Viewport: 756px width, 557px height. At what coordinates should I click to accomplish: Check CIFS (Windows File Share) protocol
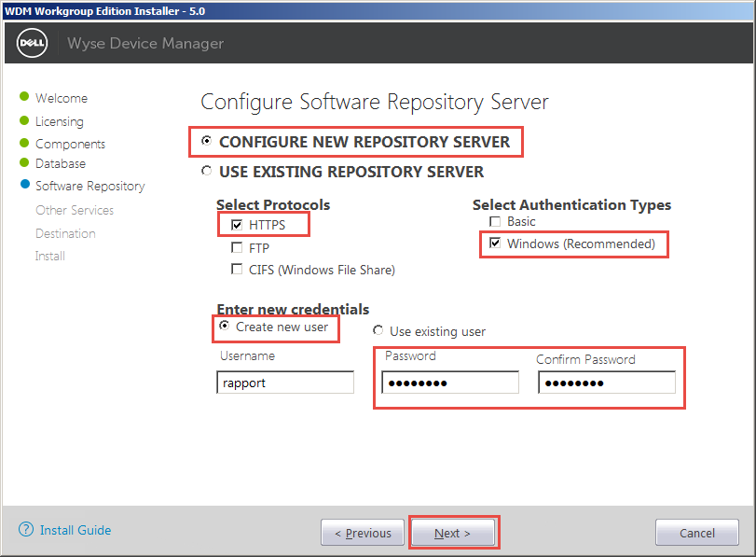tap(237, 269)
